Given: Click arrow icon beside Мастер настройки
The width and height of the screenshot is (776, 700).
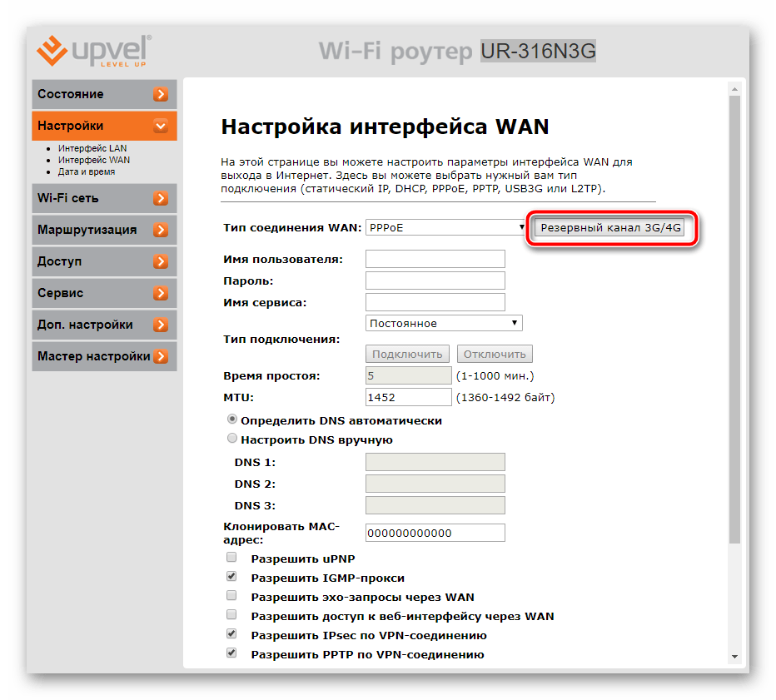Looking at the screenshot, I should (x=161, y=357).
